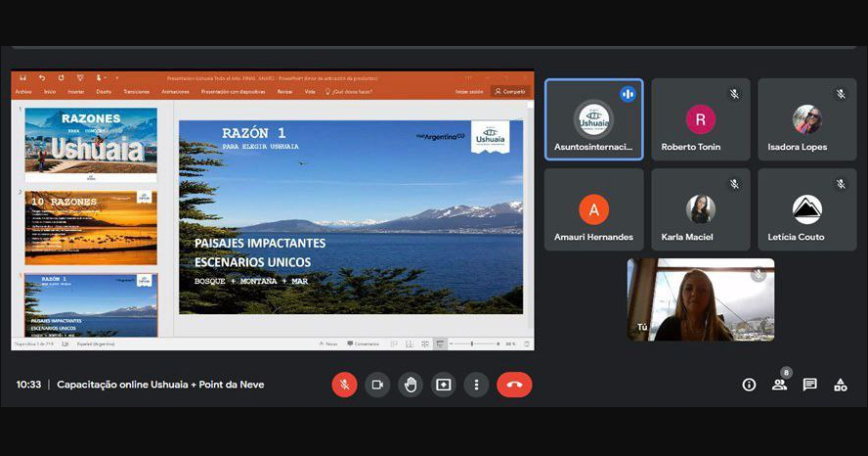This screenshot has height=456, width=868.
Task: Open the Activities shapes icon
Action: click(x=841, y=385)
